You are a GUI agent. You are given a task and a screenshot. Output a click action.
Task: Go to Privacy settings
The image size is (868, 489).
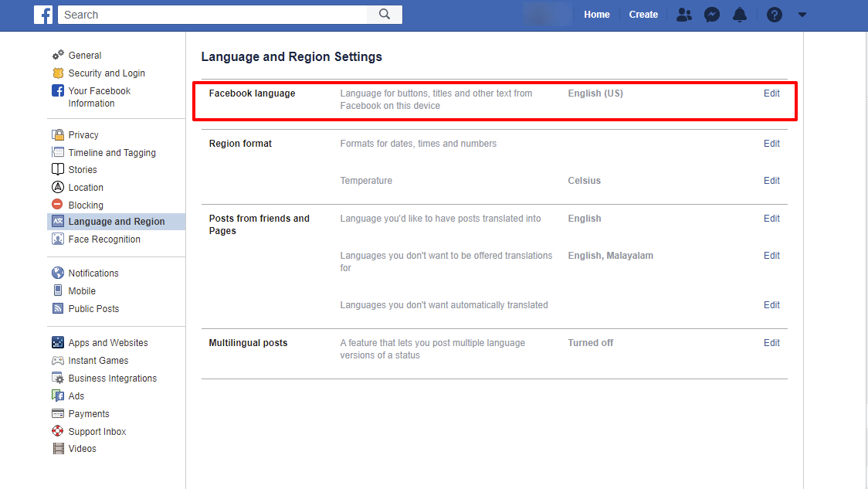[83, 134]
